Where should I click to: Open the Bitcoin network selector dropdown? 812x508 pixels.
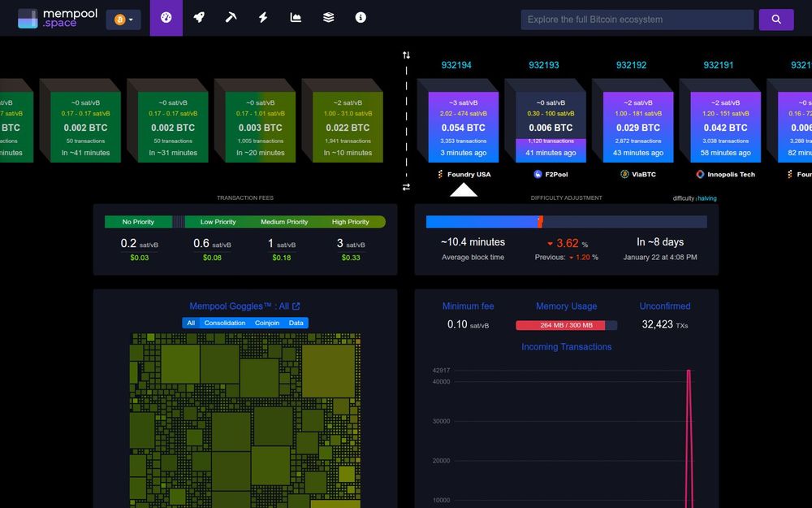[x=123, y=20]
